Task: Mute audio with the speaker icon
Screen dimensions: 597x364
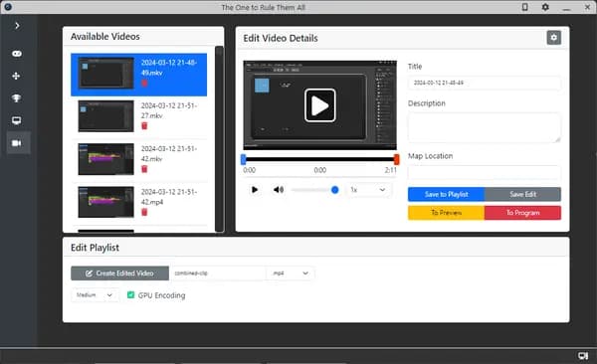Action: point(279,190)
